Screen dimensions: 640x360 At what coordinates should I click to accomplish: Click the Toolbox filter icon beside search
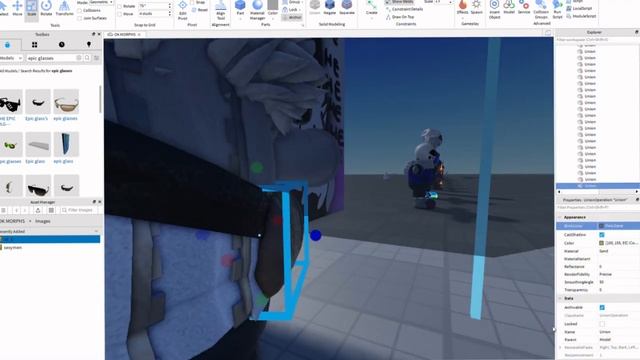(96, 58)
